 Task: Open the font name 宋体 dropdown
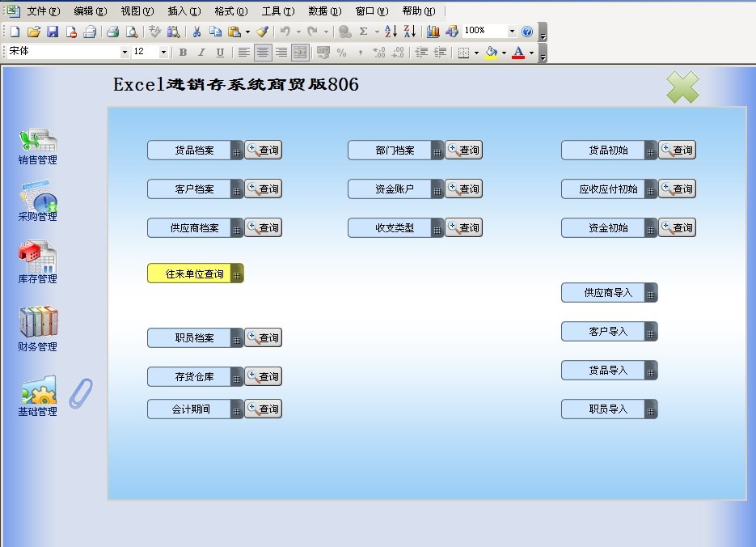(125, 52)
